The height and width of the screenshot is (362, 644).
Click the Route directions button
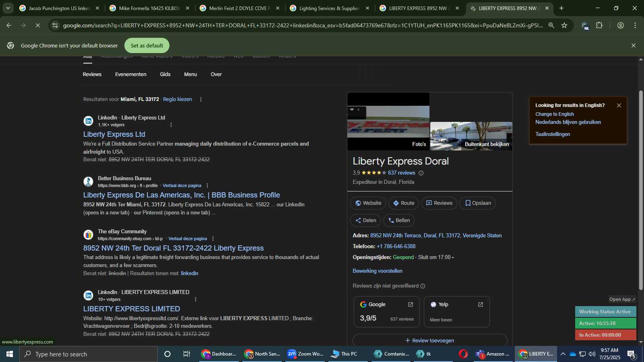click(x=404, y=203)
